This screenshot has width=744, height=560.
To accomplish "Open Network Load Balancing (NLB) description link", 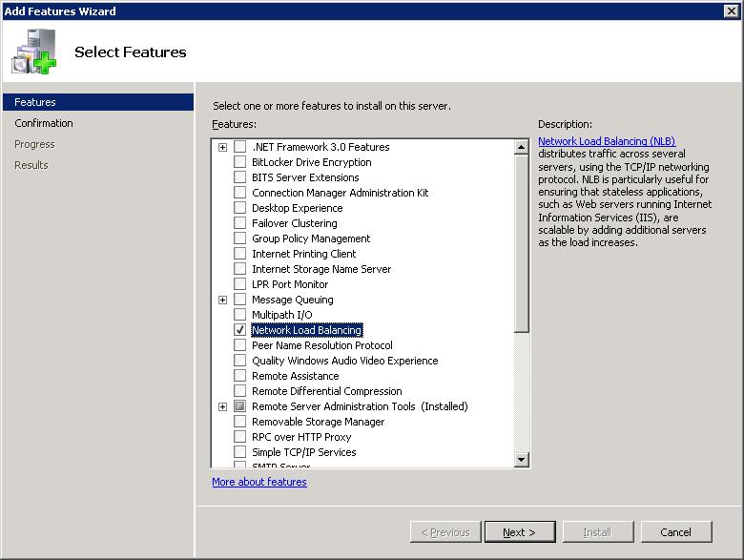I will coord(606,141).
